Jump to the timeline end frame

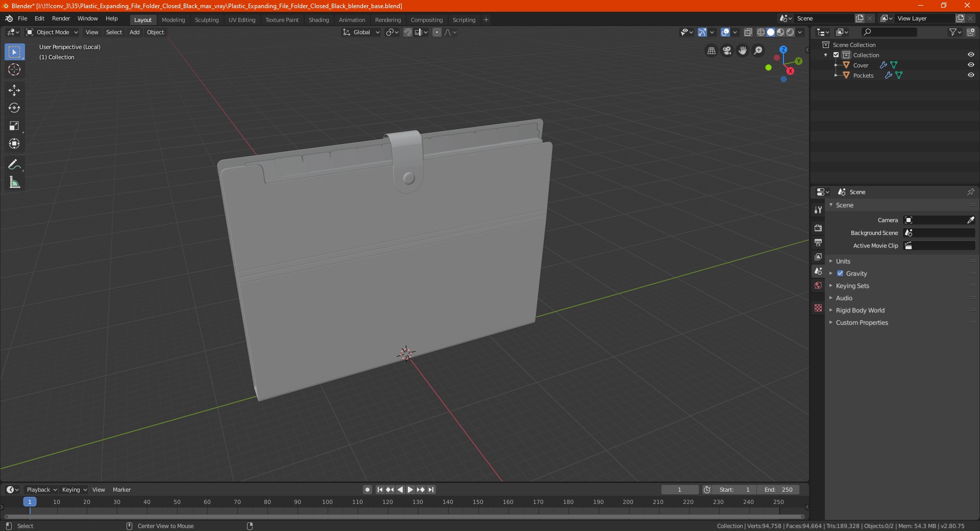[x=431, y=490]
